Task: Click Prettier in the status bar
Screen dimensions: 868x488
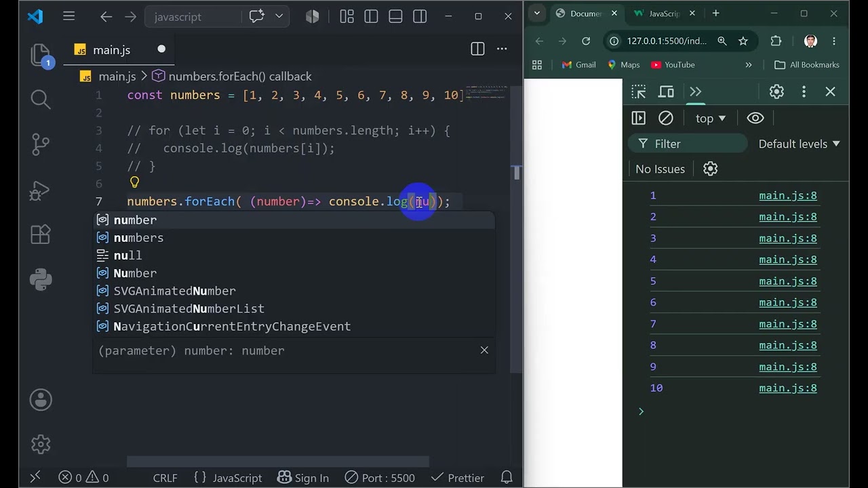Action: pyautogui.click(x=458, y=478)
